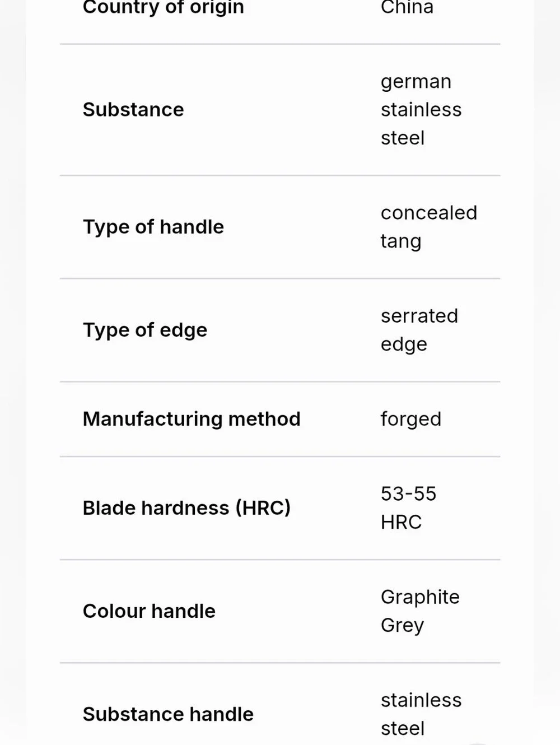Click the word 'steel' under german stainless

403,138
